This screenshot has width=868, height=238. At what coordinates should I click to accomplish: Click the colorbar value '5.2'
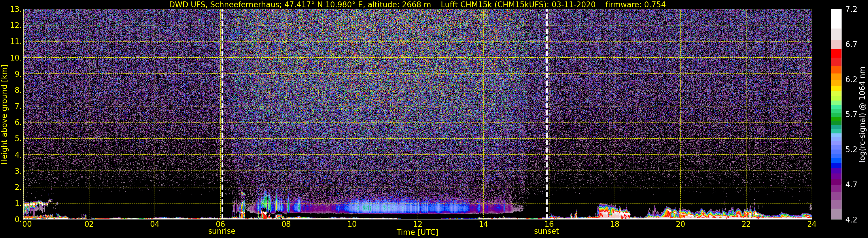coord(851,149)
